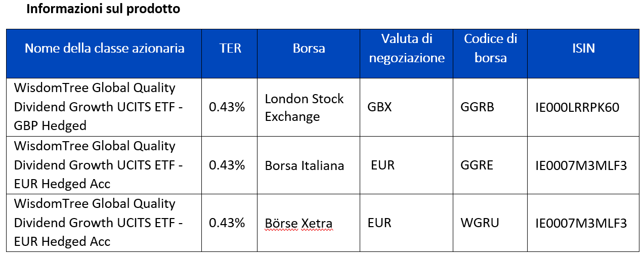Select the GGRB ticker code cell
Image resolution: width=644 pixels, height=257 pixels.
[x=490, y=107]
